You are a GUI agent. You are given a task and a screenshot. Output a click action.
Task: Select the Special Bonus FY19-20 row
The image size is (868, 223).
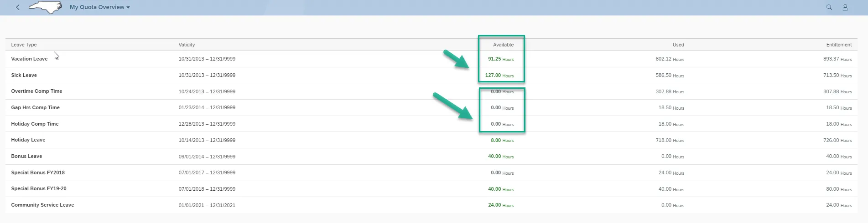click(x=39, y=188)
